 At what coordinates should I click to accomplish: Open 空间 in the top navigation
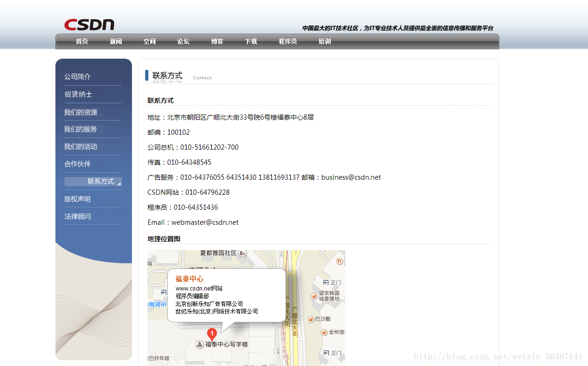(x=150, y=41)
